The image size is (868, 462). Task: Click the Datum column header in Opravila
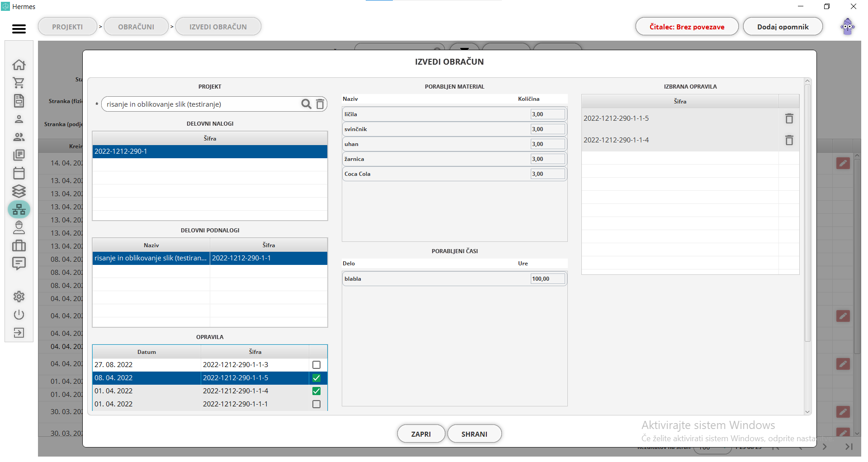point(146,352)
